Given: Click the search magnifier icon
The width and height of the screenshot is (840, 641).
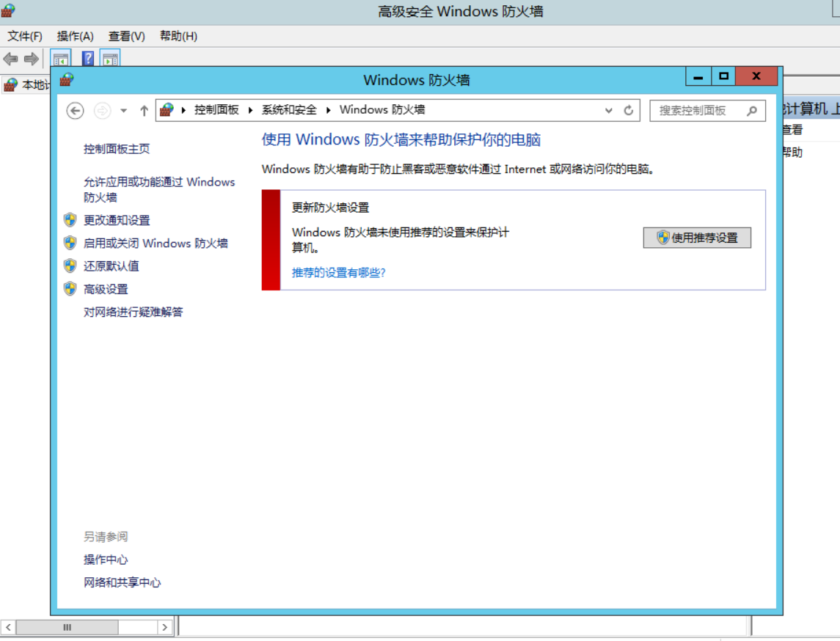Looking at the screenshot, I should pyautogui.click(x=752, y=111).
